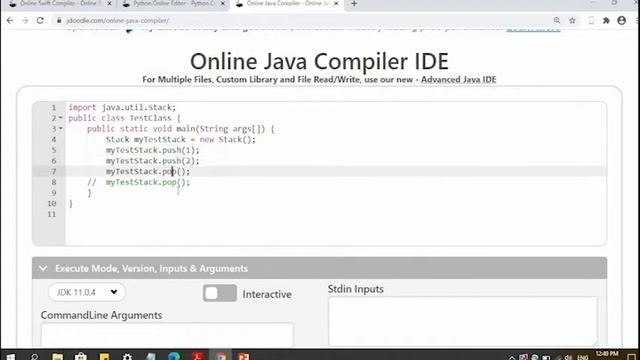
Task: Close the Online Swift Compiler tab
Action: (109, 4)
